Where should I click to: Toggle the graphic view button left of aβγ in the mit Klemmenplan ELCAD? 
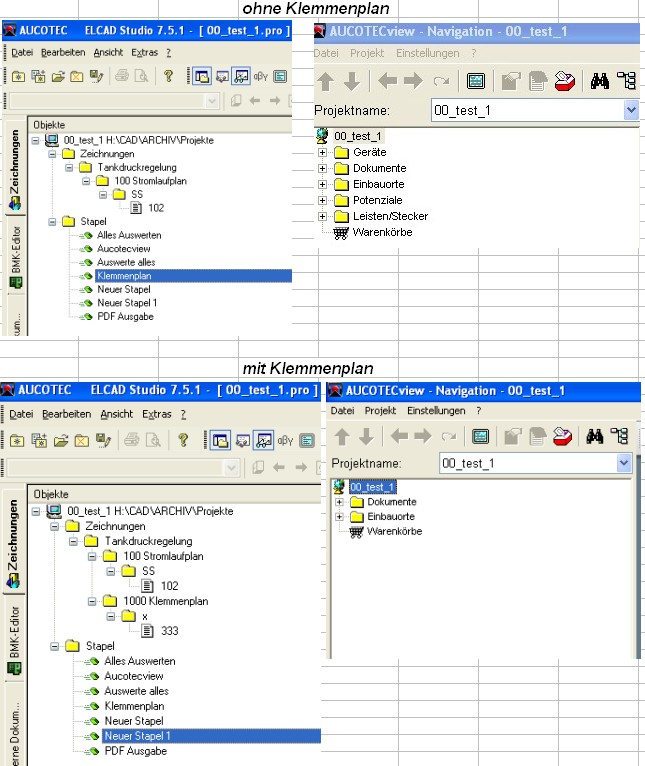coord(264,441)
